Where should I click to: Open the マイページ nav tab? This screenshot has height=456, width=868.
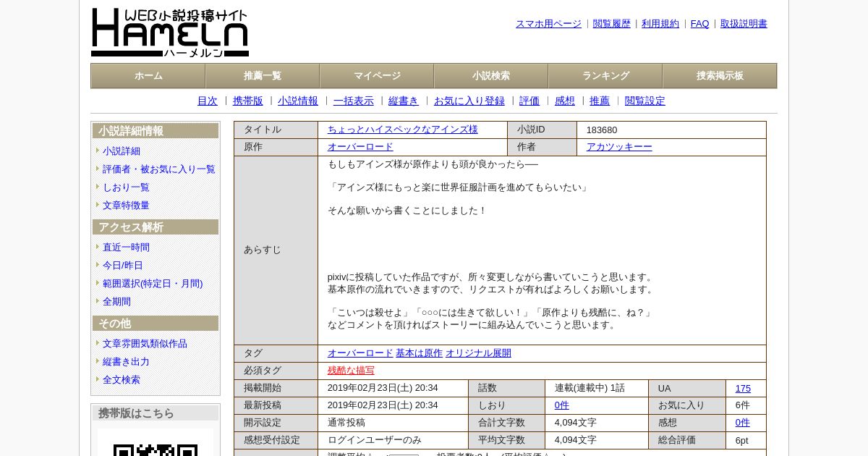click(377, 76)
